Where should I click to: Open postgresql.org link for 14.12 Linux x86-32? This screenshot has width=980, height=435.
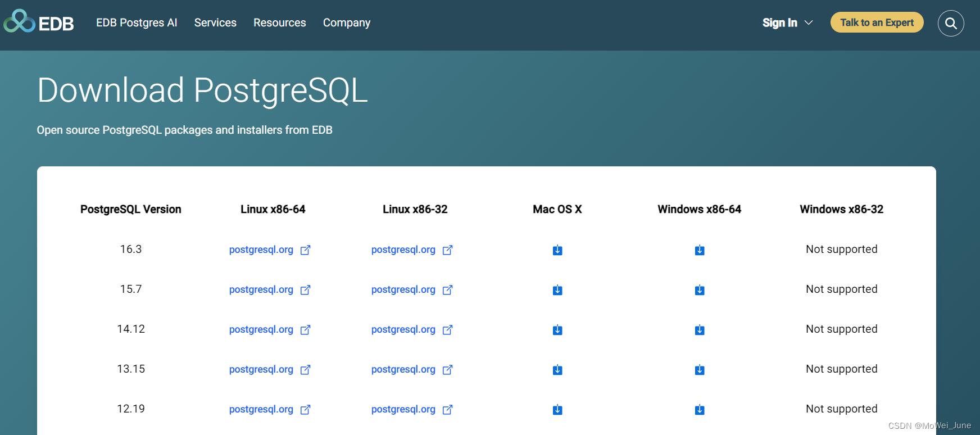pyautogui.click(x=403, y=329)
